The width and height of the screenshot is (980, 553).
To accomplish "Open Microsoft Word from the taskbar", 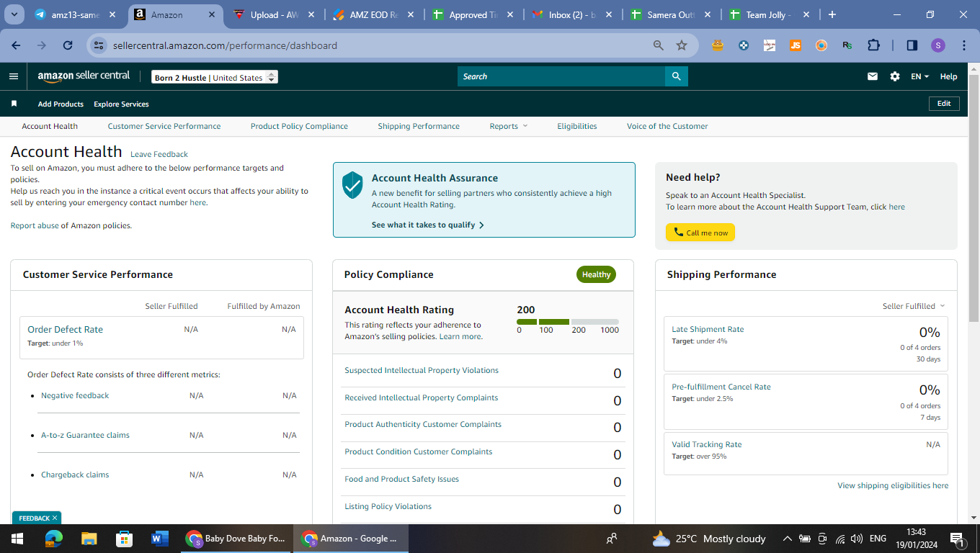I will tap(159, 539).
